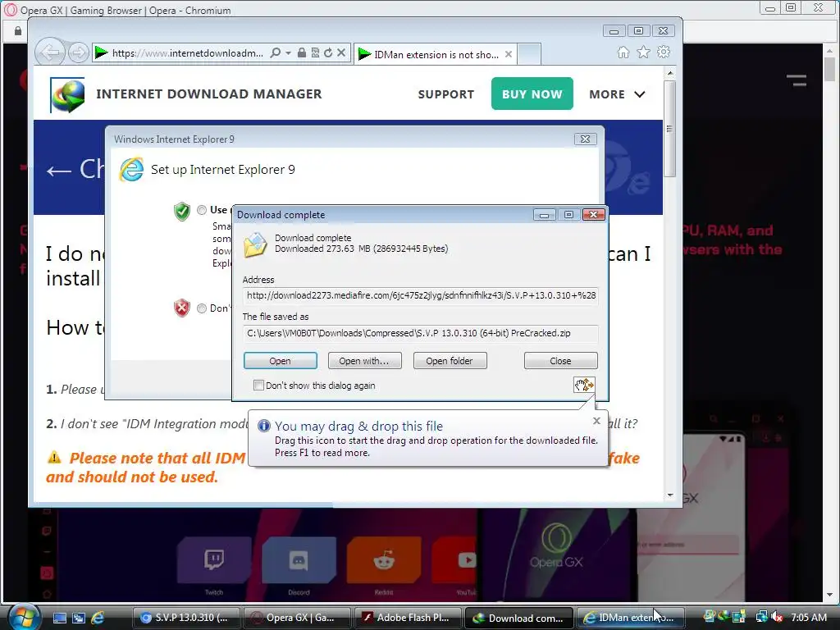
Task: Open the Opera GX hamburger menu
Action: pyautogui.click(x=797, y=80)
